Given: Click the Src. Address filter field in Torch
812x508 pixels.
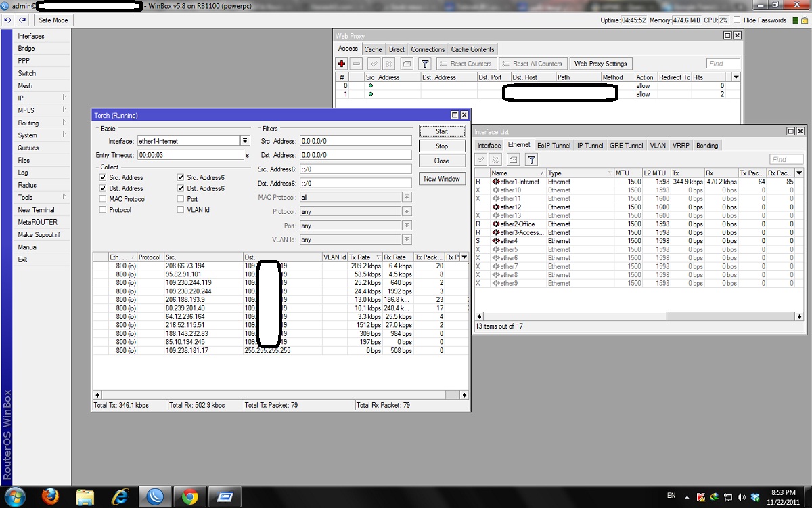Looking at the screenshot, I should pyautogui.click(x=355, y=141).
